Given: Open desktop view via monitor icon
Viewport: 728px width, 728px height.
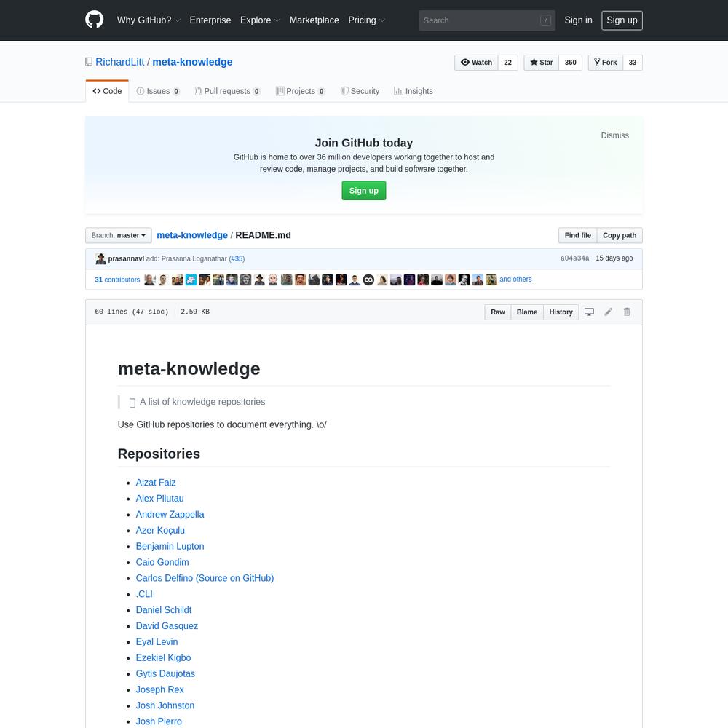Looking at the screenshot, I should coord(589,312).
